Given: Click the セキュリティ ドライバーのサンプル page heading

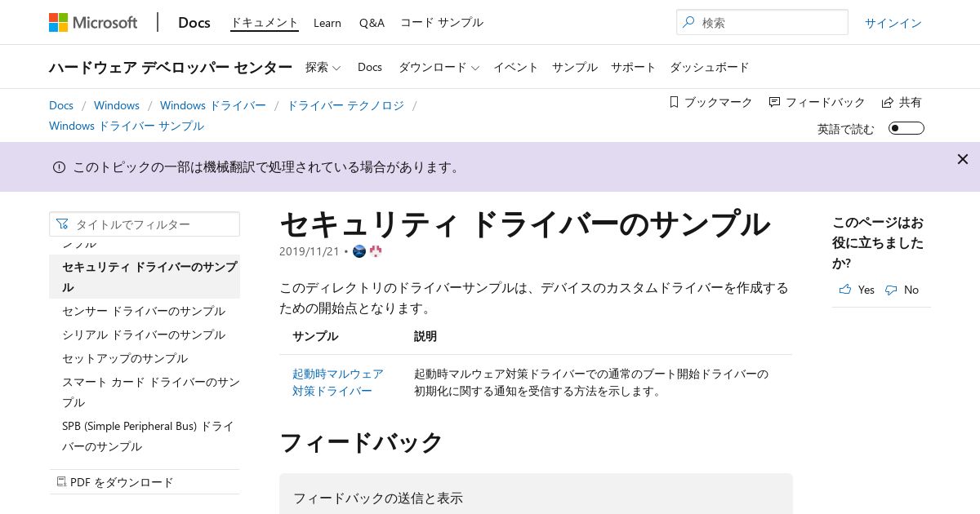Looking at the screenshot, I should pos(525,224).
